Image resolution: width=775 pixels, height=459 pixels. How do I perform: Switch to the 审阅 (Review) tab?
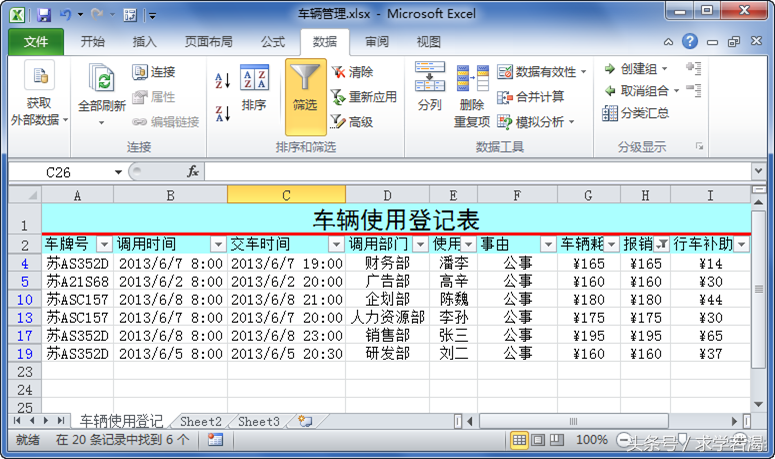click(x=377, y=42)
